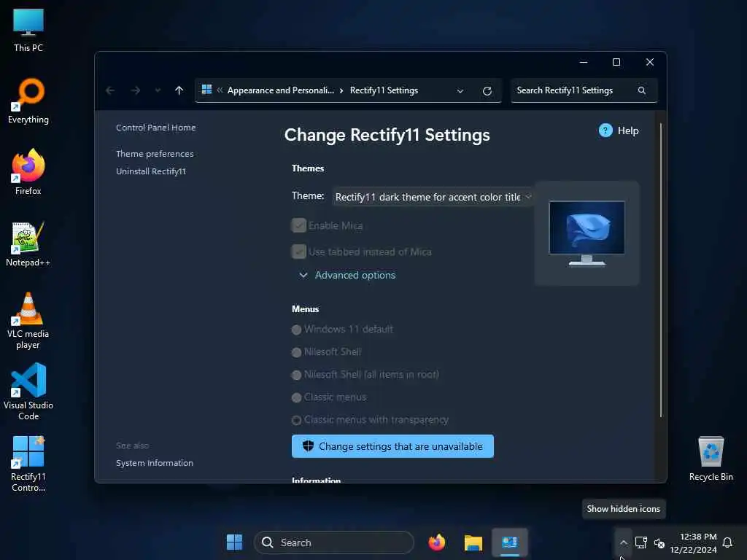Click the Rectify11 Settings breadcrumb
This screenshot has width=747, height=560.
384,90
